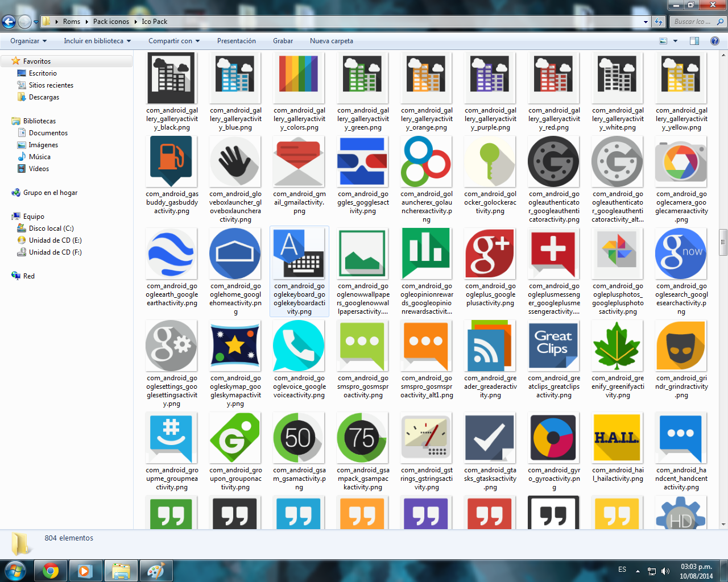Viewport: 728px width, 582px height.
Task: Open Documentos library in sidebar
Action: coord(48,133)
